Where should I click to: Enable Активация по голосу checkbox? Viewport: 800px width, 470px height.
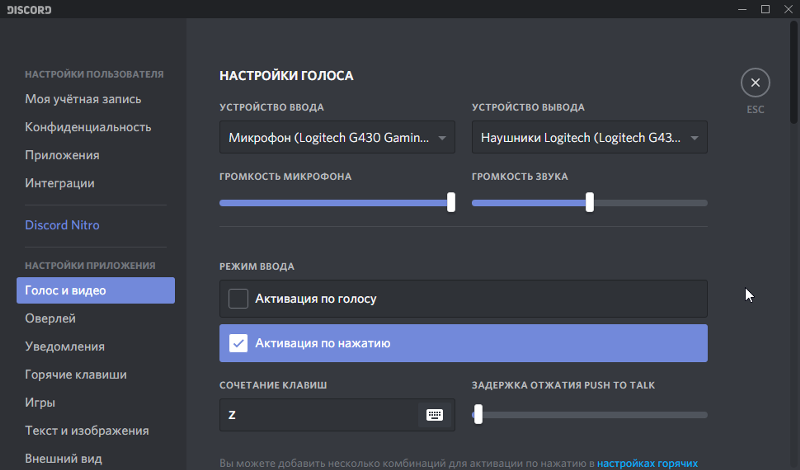(x=238, y=299)
